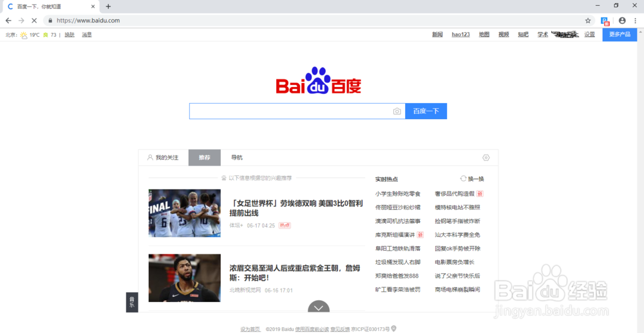Open headline 「女足世界杯」劳埃德双响
This screenshot has width=644, height=333.
(x=296, y=208)
